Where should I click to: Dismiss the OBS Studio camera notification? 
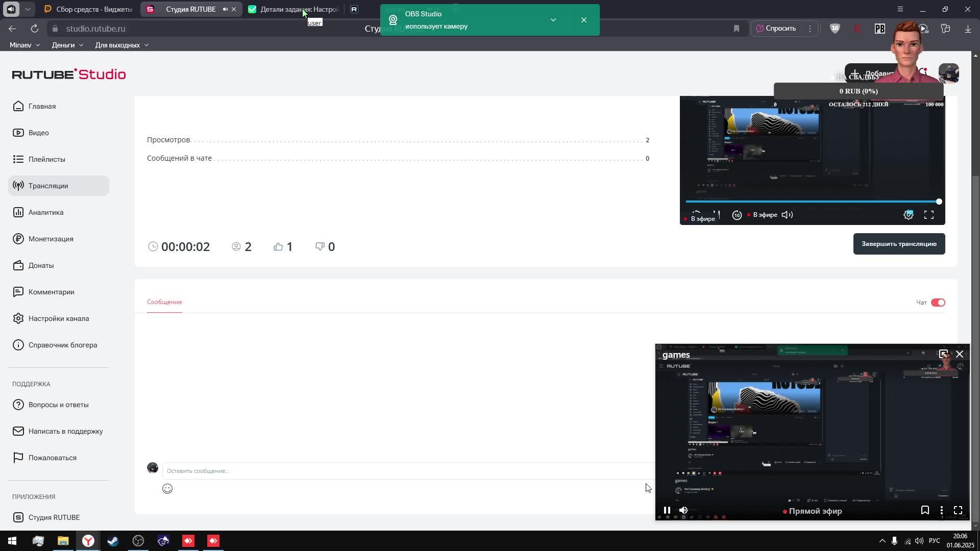(584, 20)
